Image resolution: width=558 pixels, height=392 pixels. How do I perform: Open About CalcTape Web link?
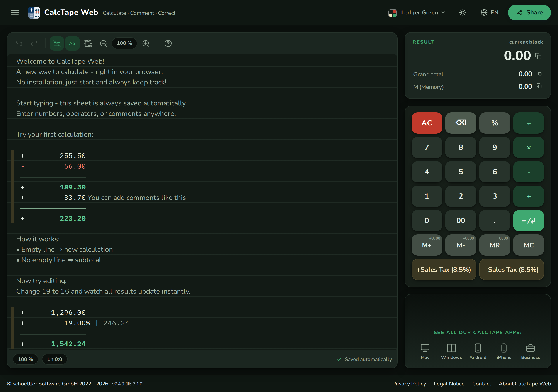(525, 384)
